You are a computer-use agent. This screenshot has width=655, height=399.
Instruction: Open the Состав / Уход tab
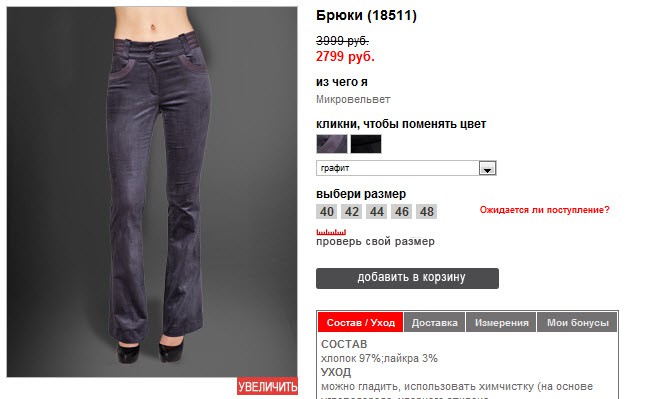[x=361, y=322]
